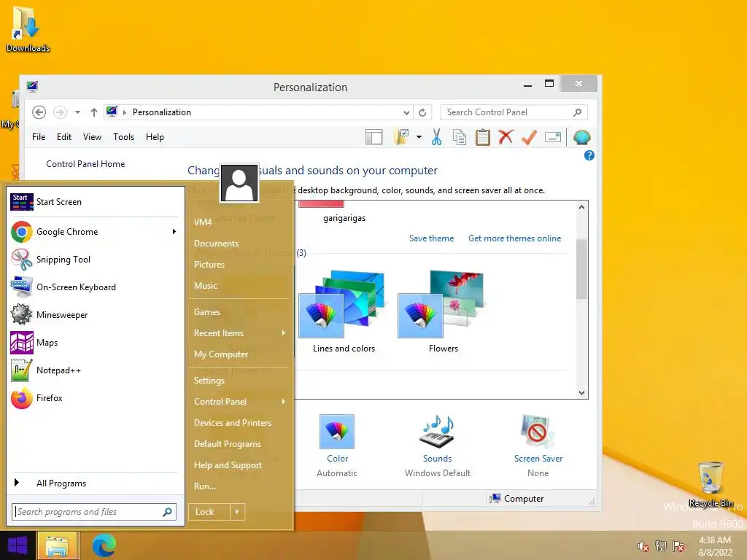Click the Search programs and files box
The width and height of the screenshot is (747, 560).
tap(94, 512)
